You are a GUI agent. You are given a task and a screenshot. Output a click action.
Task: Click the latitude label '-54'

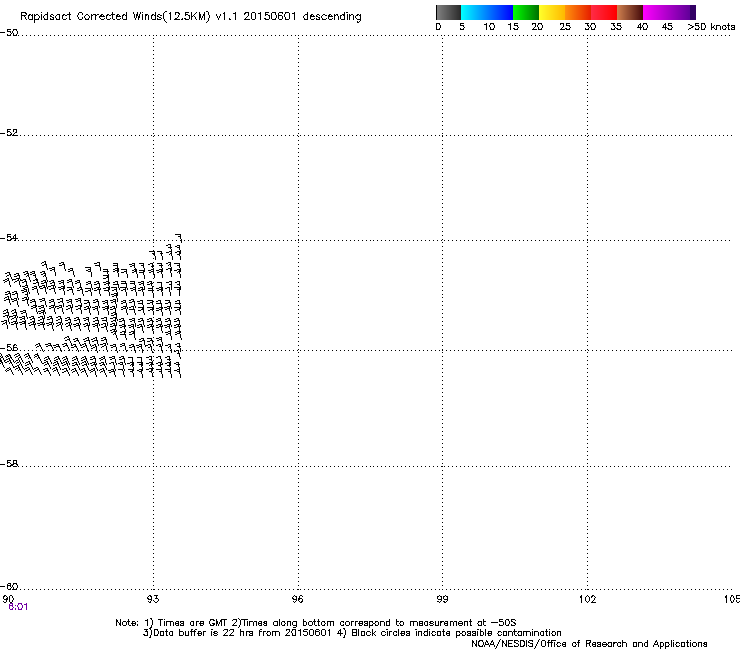(x=9, y=237)
